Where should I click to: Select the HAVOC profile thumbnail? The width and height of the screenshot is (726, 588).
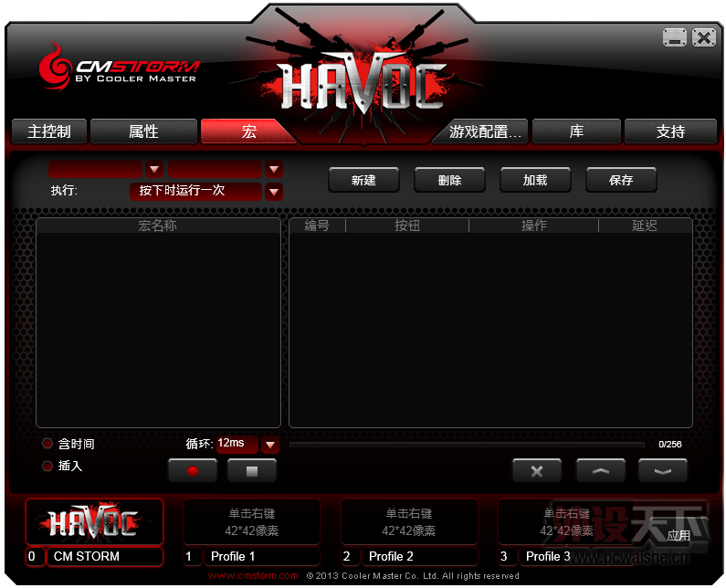point(94,521)
